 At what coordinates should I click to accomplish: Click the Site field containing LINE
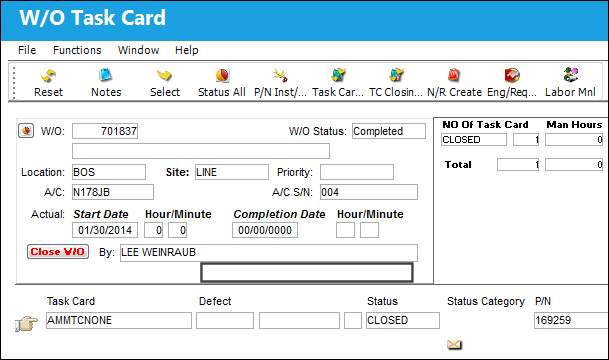coord(231,172)
